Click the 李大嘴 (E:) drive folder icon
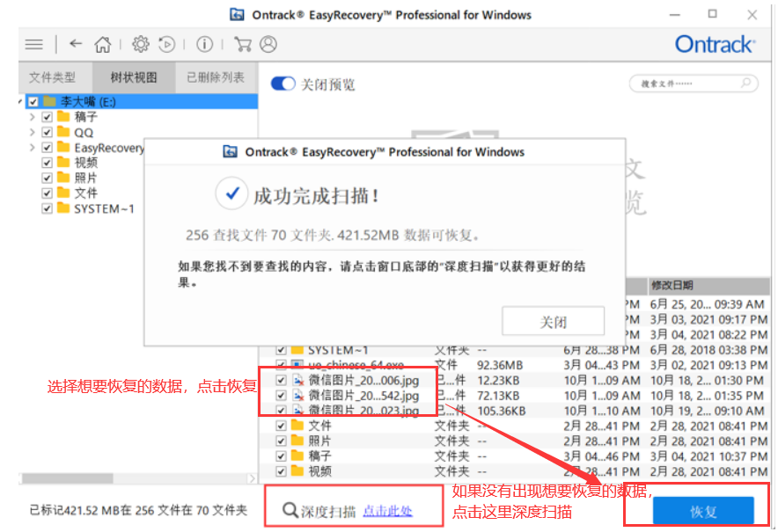 tap(49, 102)
